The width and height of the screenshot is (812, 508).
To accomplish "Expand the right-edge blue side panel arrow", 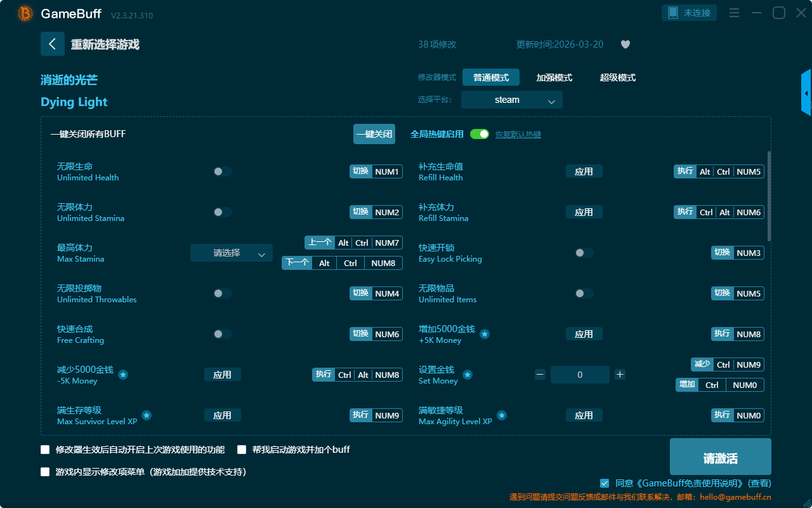I will (x=806, y=93).
